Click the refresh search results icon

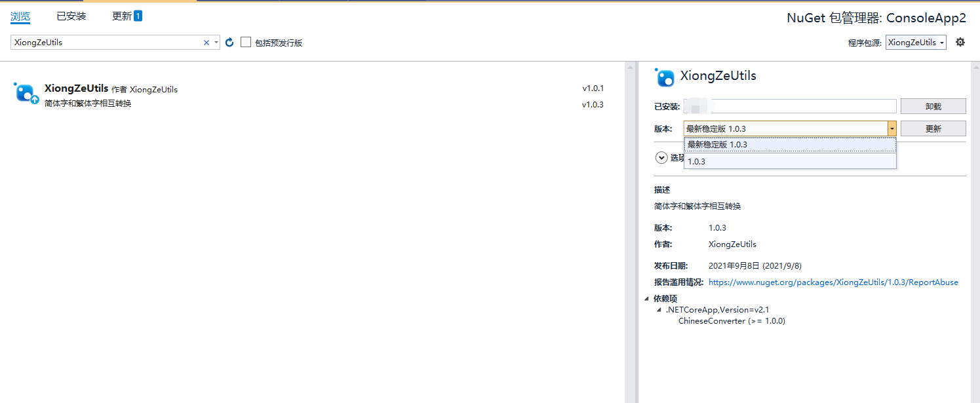[229, 43]
